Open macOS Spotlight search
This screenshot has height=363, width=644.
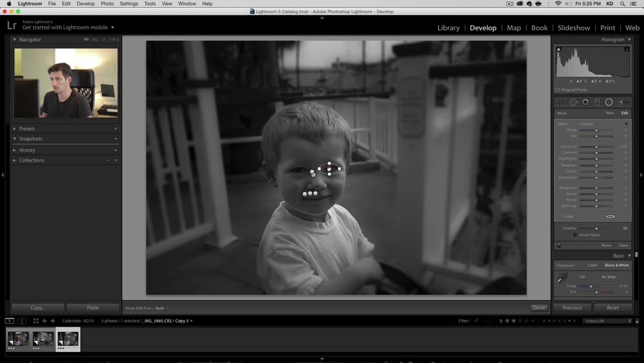pyautogui.click(x=623, y=4)
